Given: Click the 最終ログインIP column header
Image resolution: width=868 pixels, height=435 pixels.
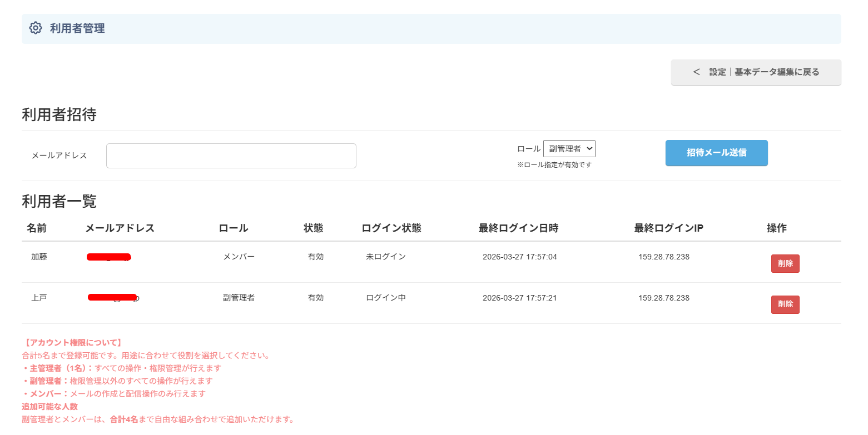Looking at the screenshot, I should click(x=668, y=228).
